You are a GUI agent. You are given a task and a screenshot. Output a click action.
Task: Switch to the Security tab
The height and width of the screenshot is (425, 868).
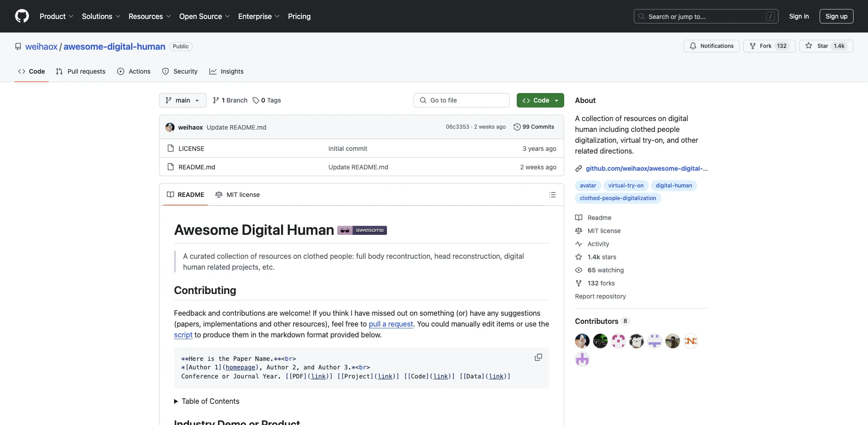point(180,71)
